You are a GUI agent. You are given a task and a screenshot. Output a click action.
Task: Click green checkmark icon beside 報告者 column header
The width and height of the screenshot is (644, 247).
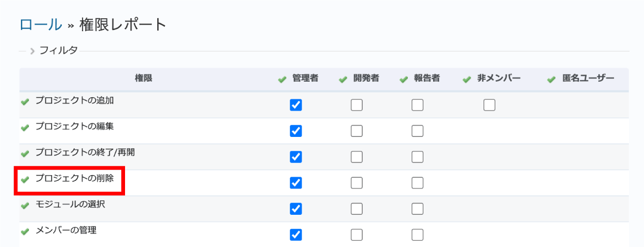(404, 79)
